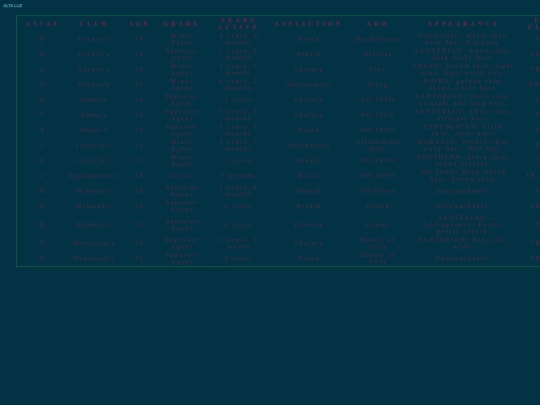This screenshot has width=540, height=405.
Task: Click the Glasses cell in ARO column
Action: tap(377, 54)
